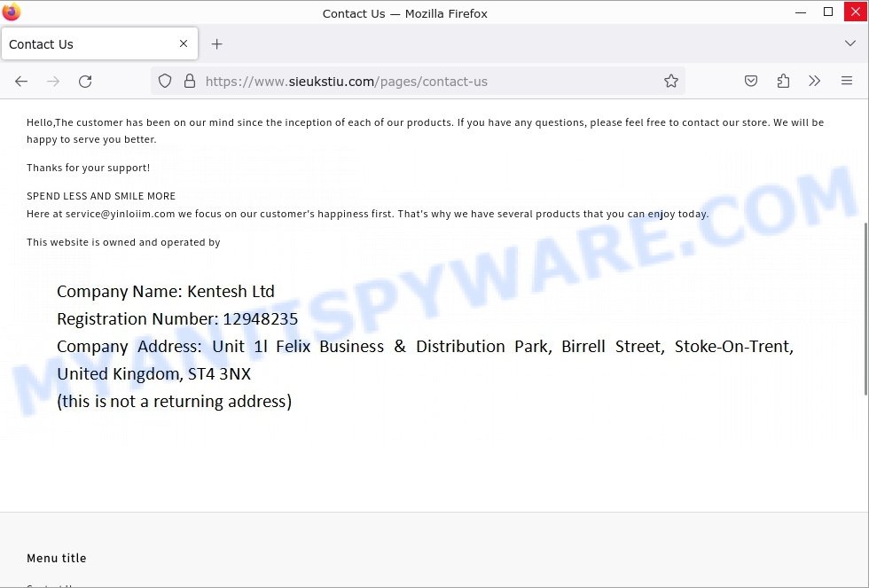Click 'Registration Number: 12948235' text
The width and height of the screenshot is (869, 588).
coord(177,319)
